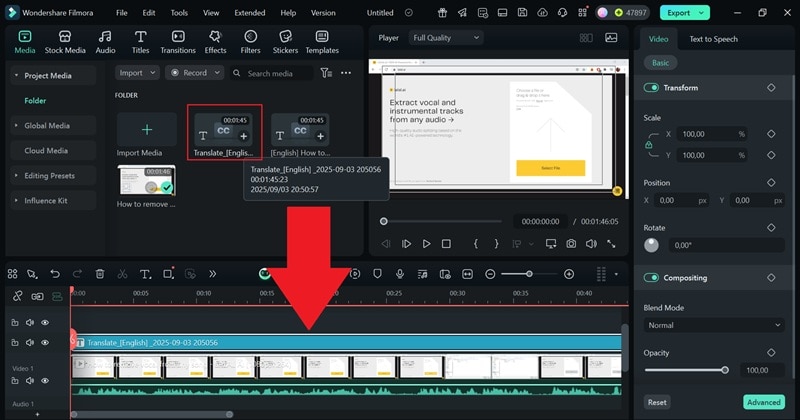Show more timeline tools chevrons
This screenshot has width=800, height=420.
(213, 274)
